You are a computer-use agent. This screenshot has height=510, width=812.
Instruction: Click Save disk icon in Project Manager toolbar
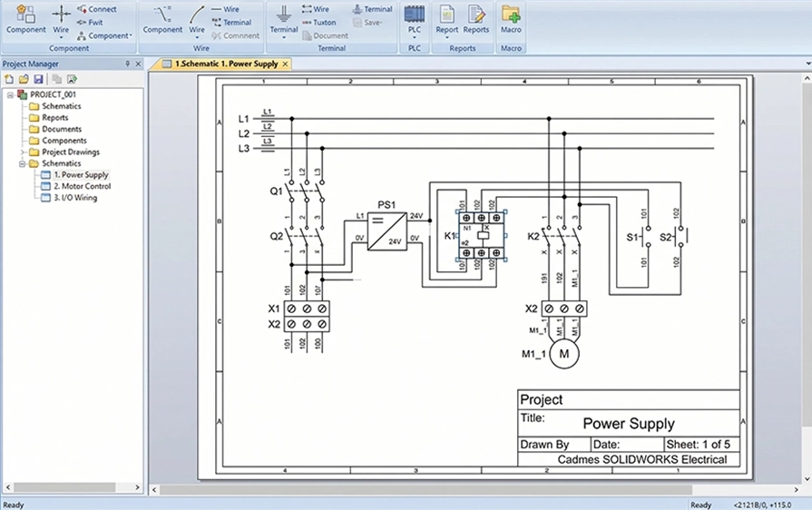click(38, 79)
